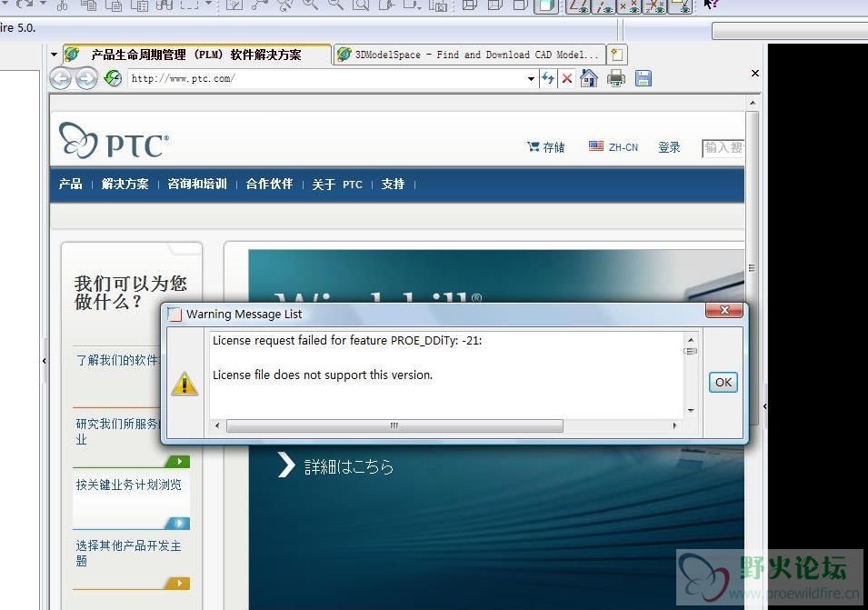Click the http://www.ptc.com/ address field
The width and height of the screenshot is (868, 610).
327,78
